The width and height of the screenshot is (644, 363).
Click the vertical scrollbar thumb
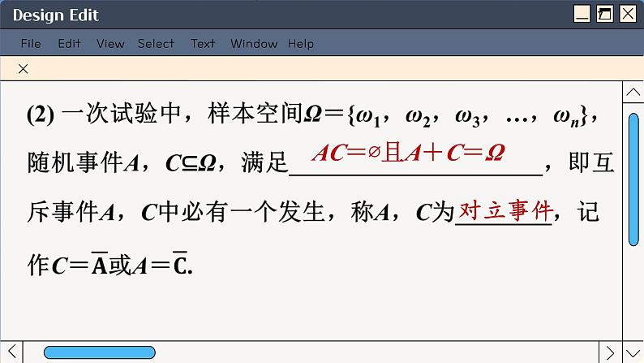(x=633, y=179)
